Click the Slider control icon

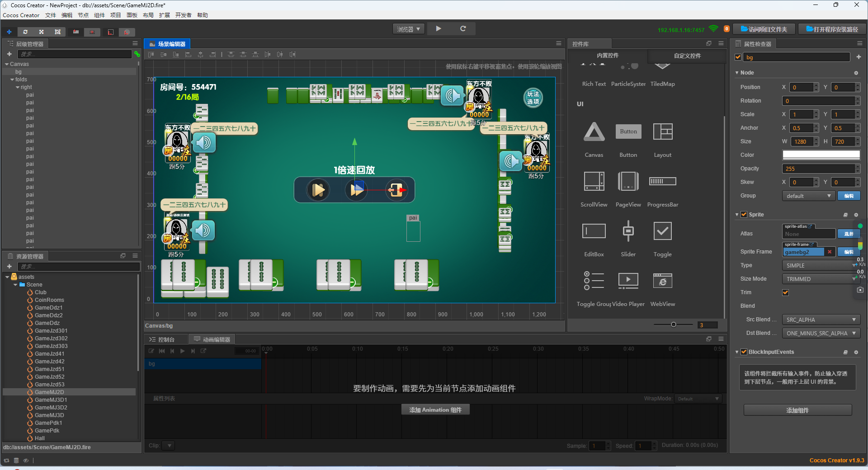(628, 231)
